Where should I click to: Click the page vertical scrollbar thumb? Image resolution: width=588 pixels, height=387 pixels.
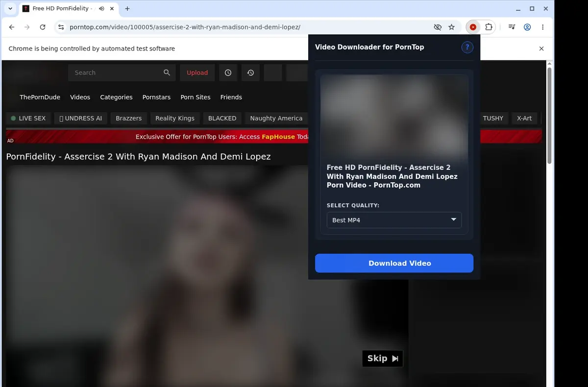pos(549,116)
